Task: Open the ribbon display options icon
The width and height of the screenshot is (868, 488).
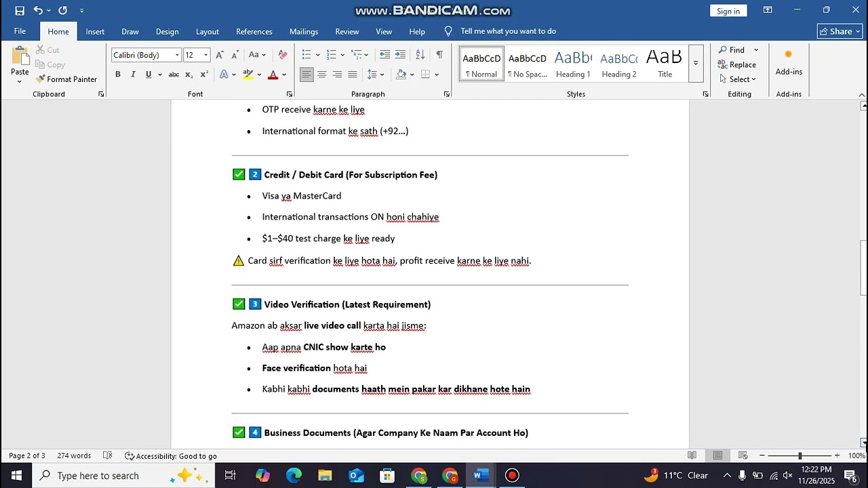Action: [768, 10]
